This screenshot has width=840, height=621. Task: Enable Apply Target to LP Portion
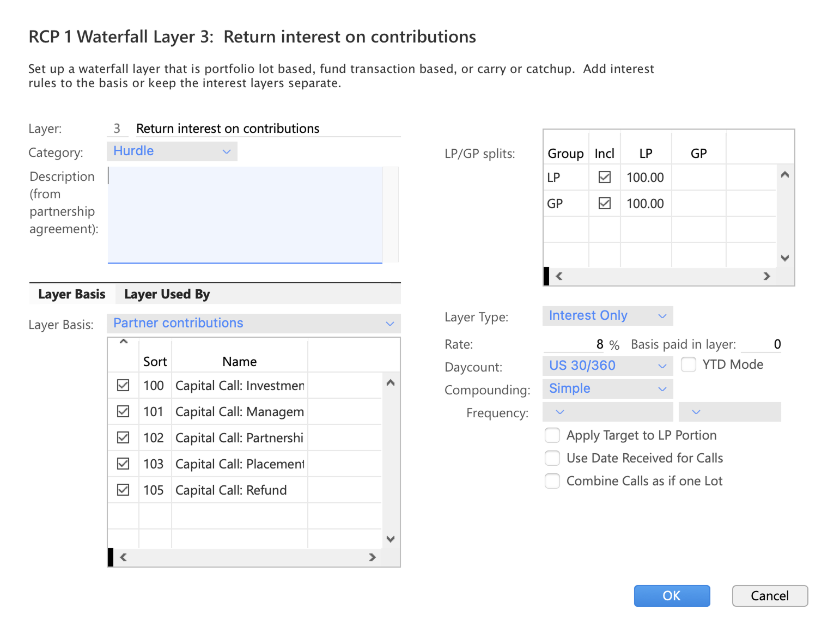click(552, 435)
